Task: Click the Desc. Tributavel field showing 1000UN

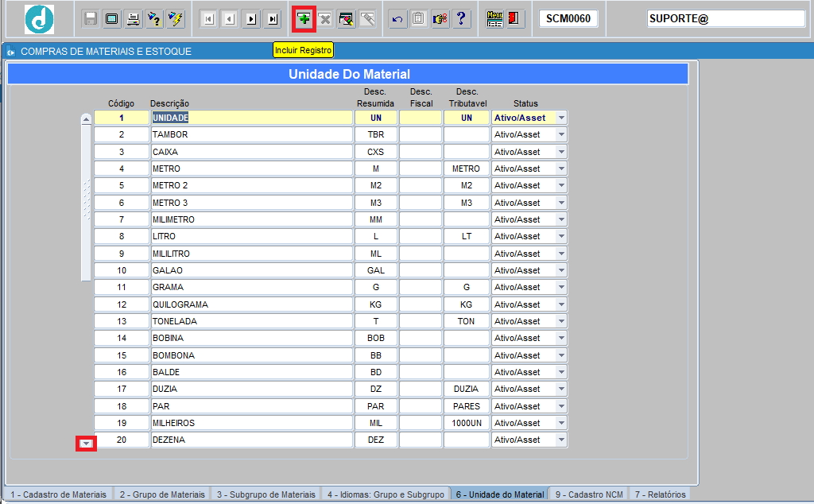Action: tap(466, 423)
